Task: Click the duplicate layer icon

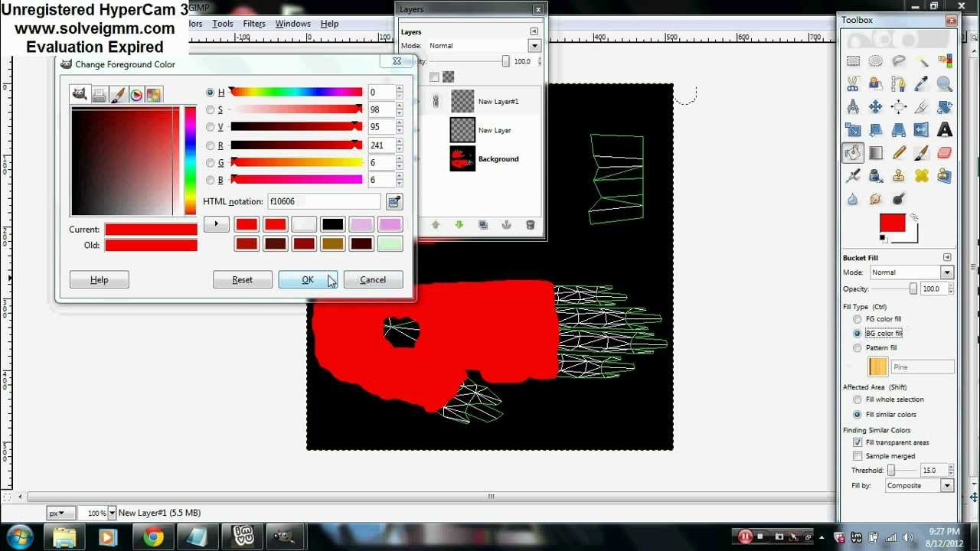Action: (x=483, y=225)
